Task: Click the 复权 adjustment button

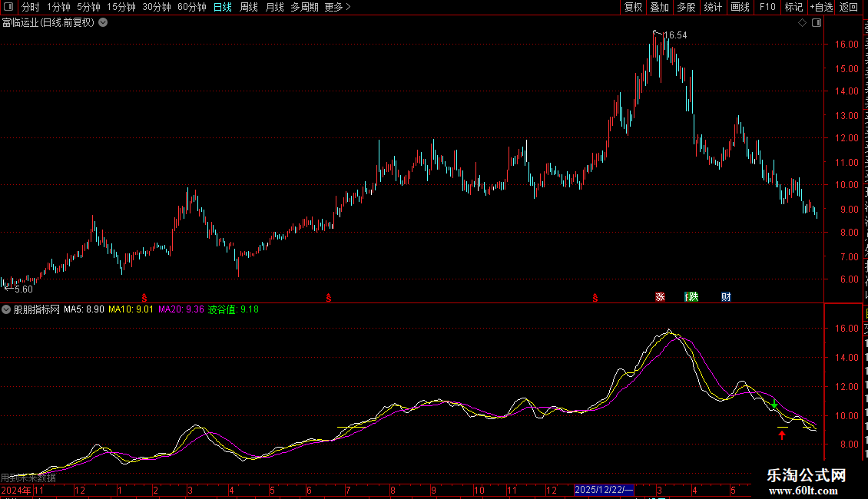Action: point(633,7)
